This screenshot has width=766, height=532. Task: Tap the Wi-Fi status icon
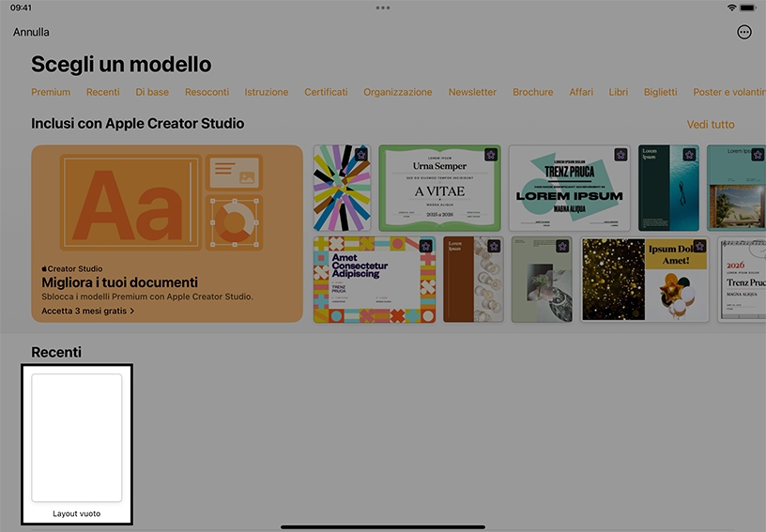point(731,8)
